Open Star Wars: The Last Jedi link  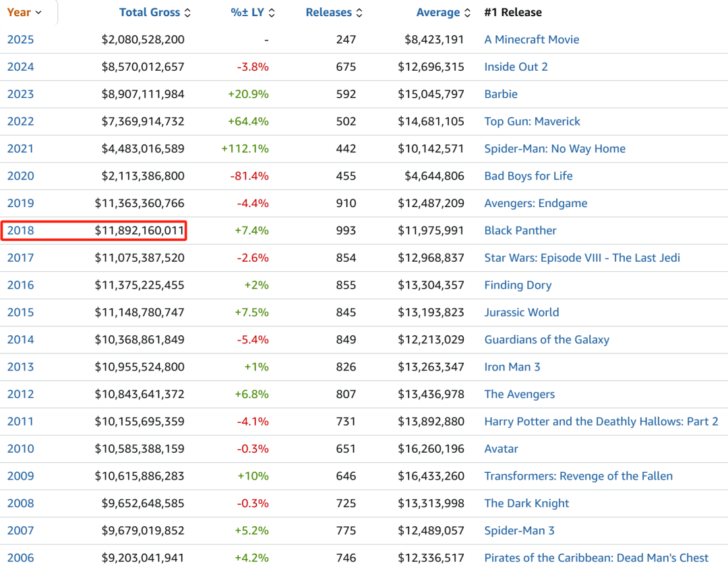(582, 258)
